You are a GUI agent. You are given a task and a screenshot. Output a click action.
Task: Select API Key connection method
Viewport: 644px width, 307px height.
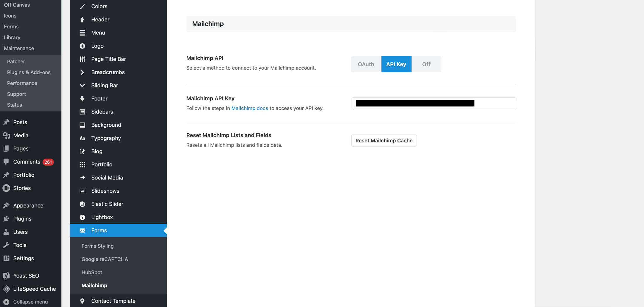(396, 64)
